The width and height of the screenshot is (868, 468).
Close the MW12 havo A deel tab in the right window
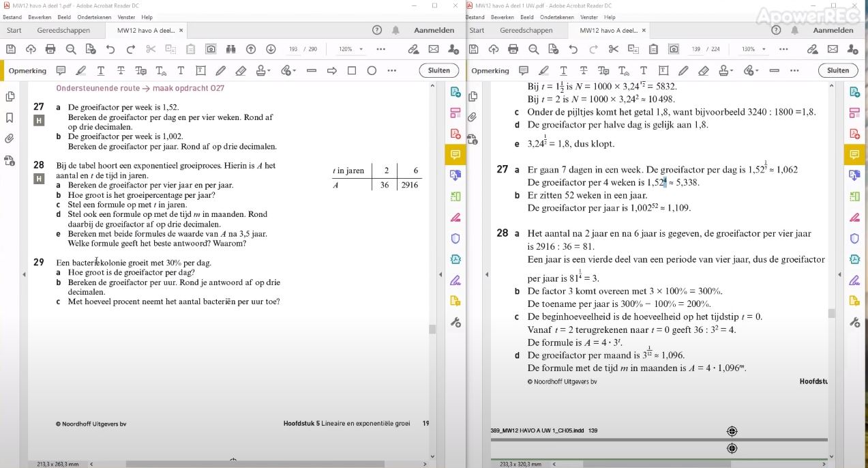[644, 30]
